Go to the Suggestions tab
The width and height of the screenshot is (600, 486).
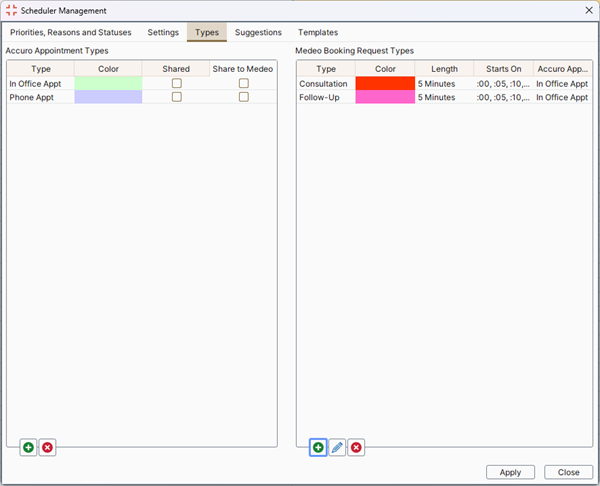pyautogui.click(x=258, y=32)
